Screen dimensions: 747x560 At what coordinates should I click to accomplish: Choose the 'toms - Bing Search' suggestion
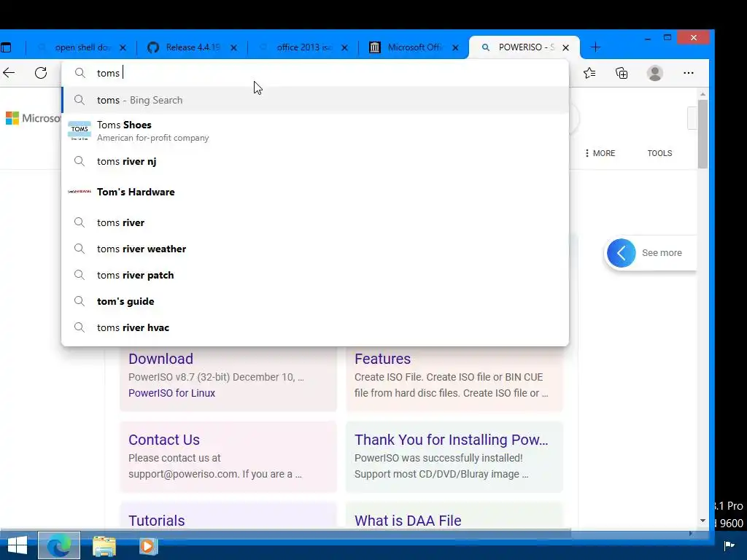pos(315,100)
